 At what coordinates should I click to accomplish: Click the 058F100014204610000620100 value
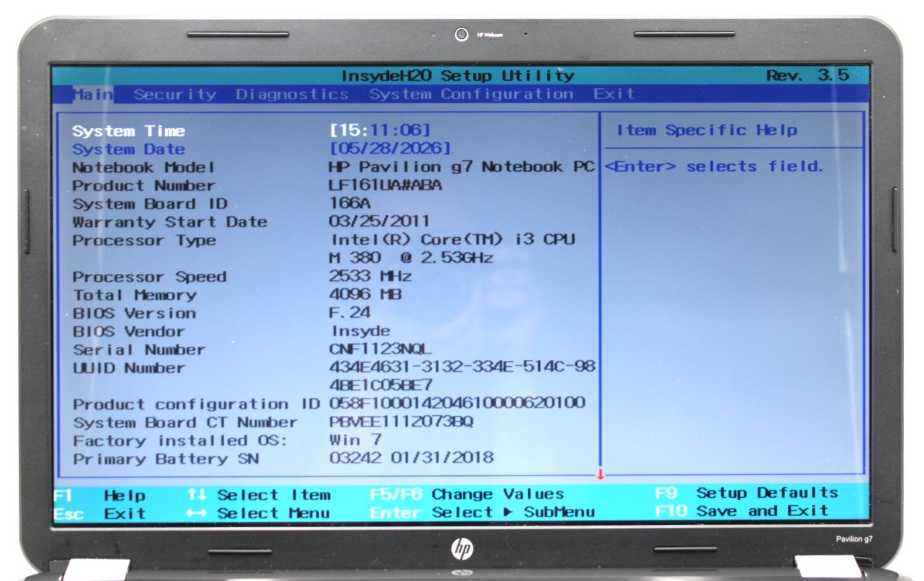coord(457,403)
